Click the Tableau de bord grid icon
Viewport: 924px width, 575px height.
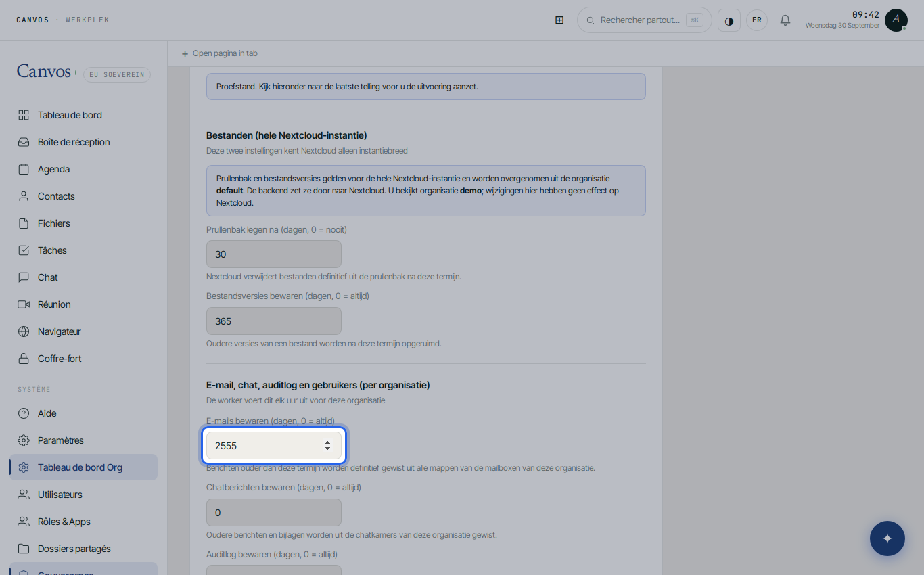[24, 115]
